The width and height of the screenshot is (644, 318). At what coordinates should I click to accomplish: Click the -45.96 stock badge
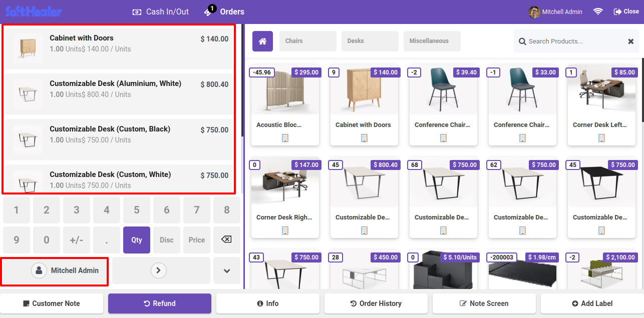(262, 72)
